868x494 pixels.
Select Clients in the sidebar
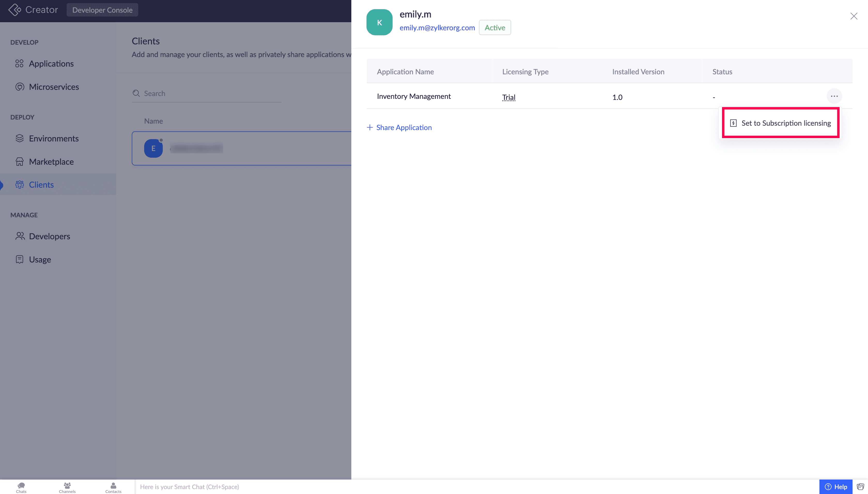point(41,185)
